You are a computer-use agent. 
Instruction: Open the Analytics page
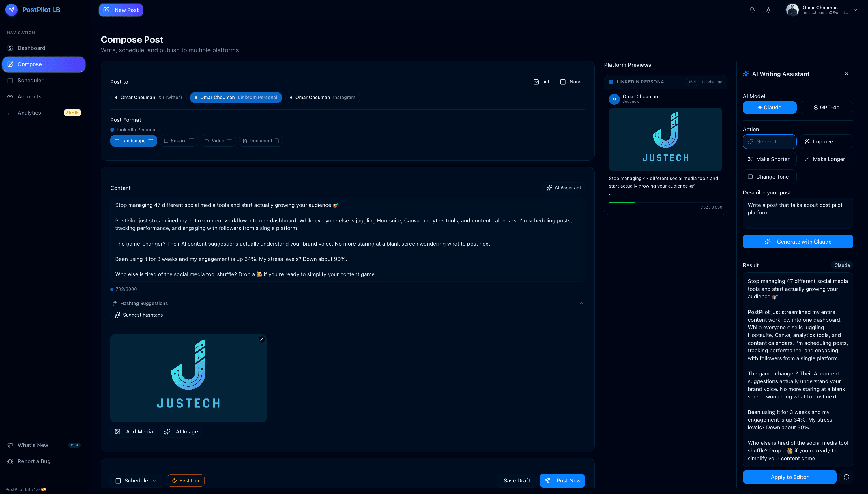(x=44, y=113)
